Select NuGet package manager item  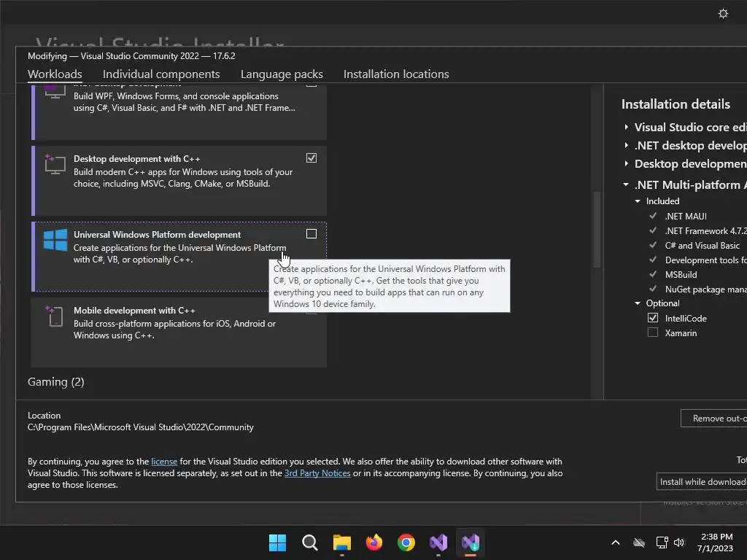point(706,289)
